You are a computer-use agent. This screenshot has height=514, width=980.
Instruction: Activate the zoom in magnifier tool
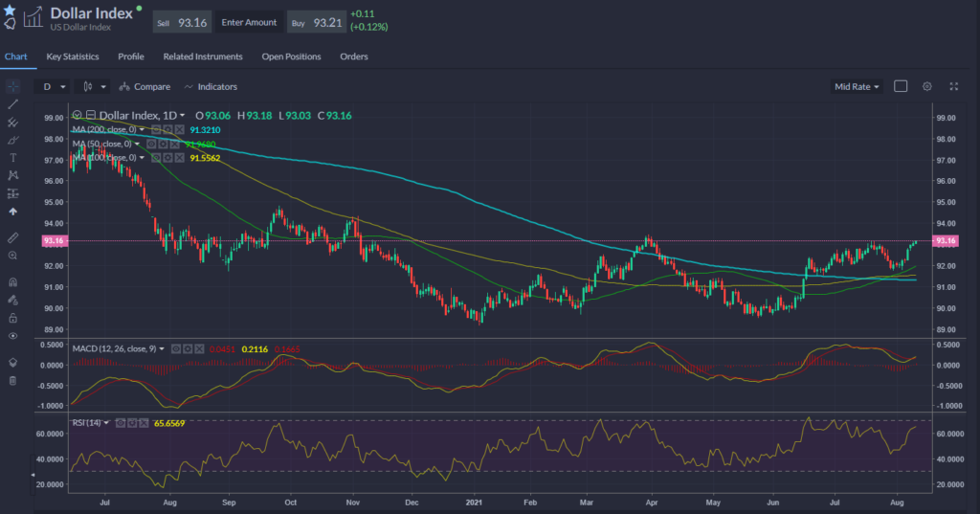point(13,256)
